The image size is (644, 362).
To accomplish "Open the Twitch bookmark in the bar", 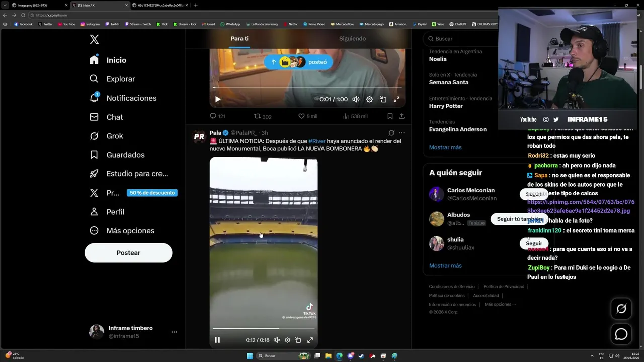I will [112, 24].
